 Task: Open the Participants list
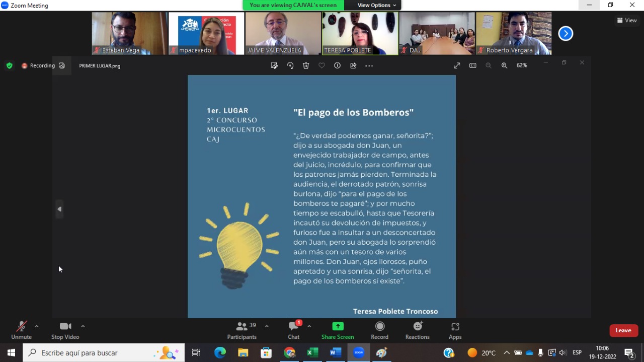(242, 330)
